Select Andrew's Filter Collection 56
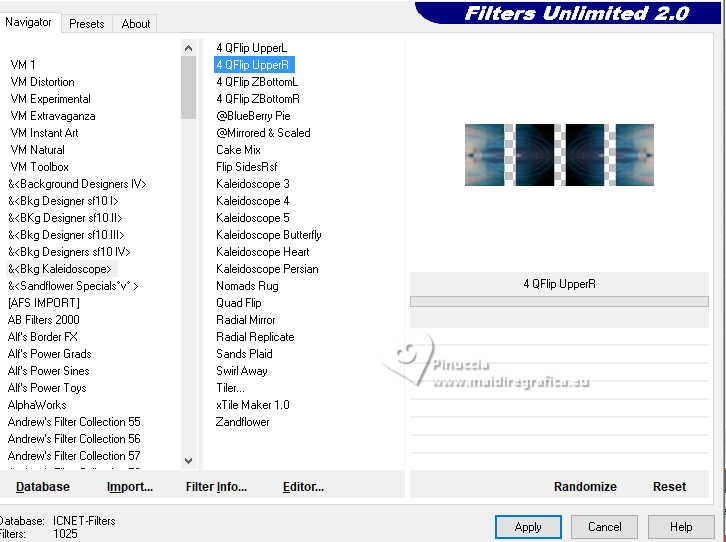The width and height of the screenshot is (726, 542). (x=74, y=439)
